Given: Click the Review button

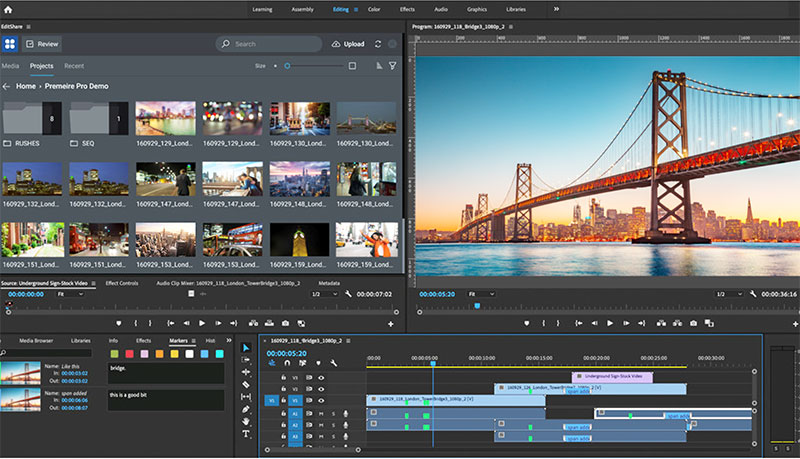Looking at the screenshot, I should point(42,44).
